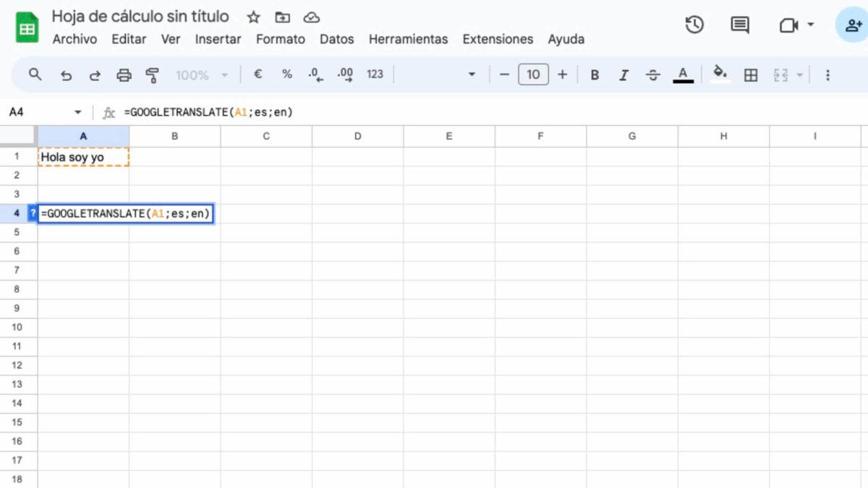868x488 pixels.
Task: Click the fx function icon
Action: click(x=109, y=113)
